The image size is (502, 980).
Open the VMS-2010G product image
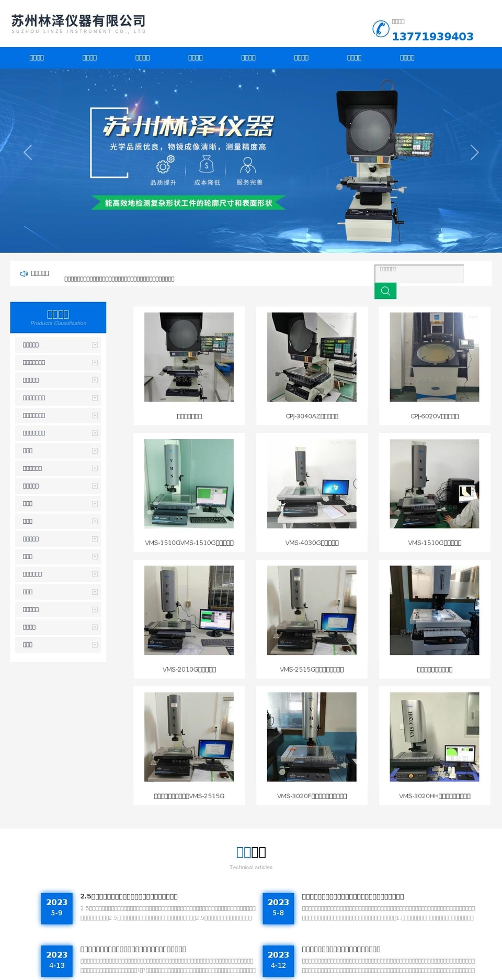point(189,610)
